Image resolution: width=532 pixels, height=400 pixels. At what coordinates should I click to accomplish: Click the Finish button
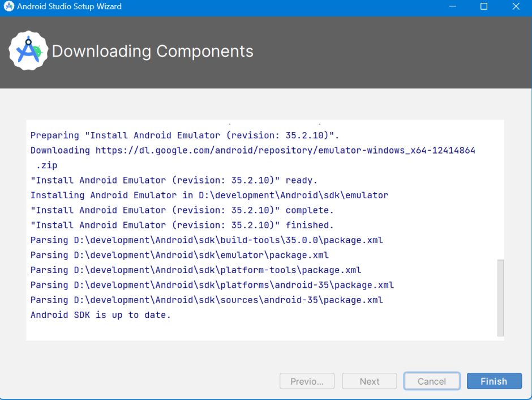[x=494, y=381]
